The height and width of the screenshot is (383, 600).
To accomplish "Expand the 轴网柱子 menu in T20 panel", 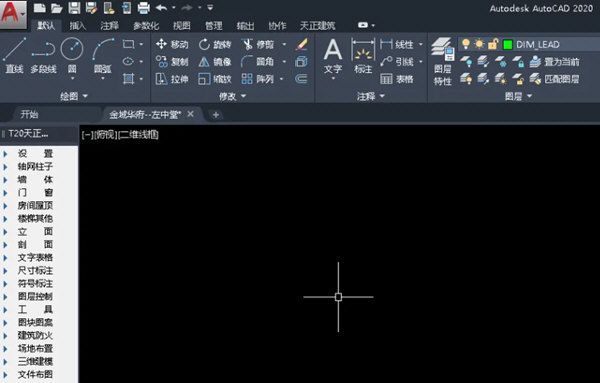I will coord(35,167).
